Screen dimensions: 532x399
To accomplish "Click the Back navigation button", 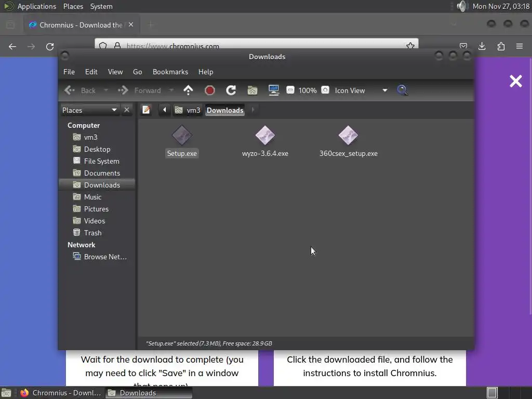I will coord(81,90).
